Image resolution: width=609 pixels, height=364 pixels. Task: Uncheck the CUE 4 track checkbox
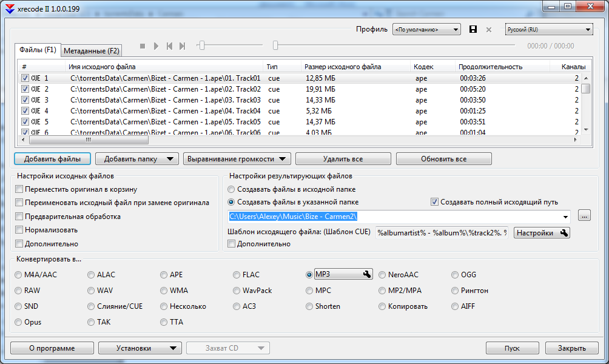point(25,110)
